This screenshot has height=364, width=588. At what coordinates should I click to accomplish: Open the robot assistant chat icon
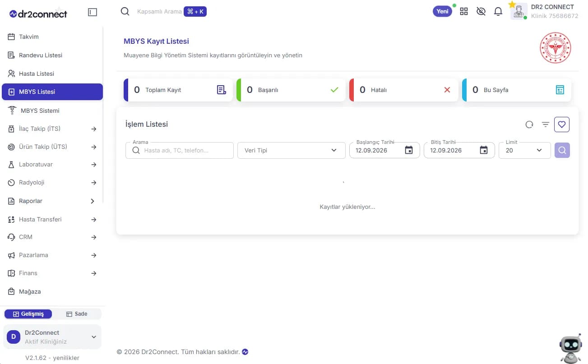coord(570,348)
